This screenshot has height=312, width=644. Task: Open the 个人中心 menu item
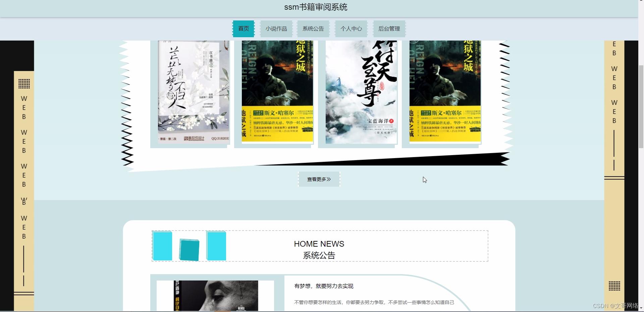(x=351, y=29)
